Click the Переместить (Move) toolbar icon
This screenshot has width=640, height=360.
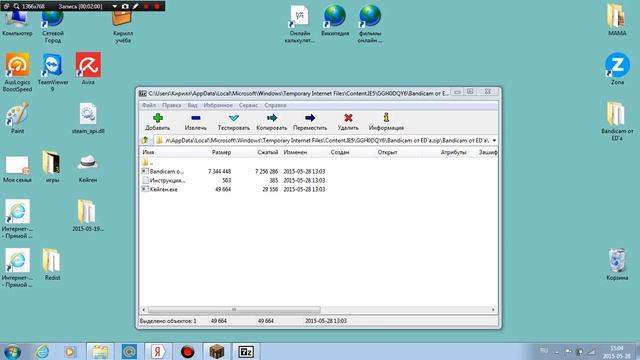click(x=310, y=118)
